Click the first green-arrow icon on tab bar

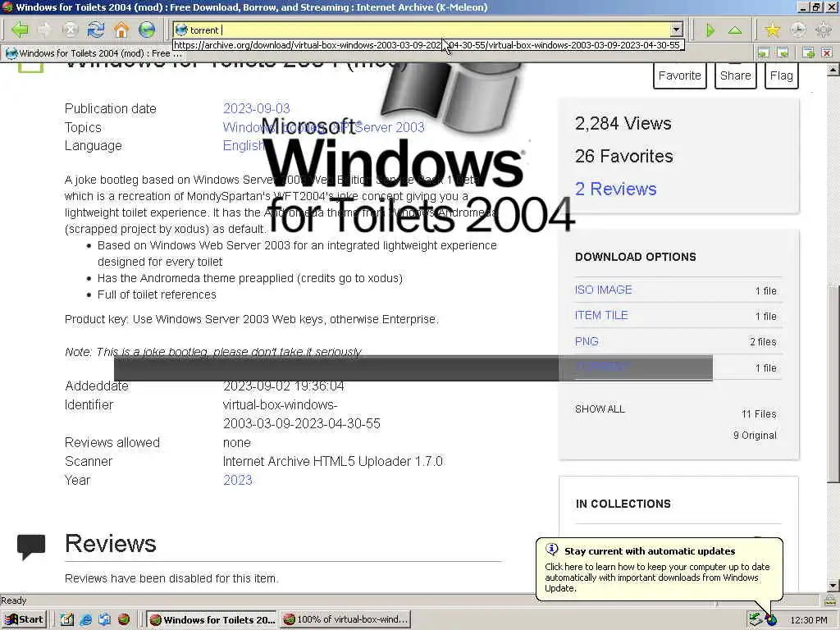point(763,52)
